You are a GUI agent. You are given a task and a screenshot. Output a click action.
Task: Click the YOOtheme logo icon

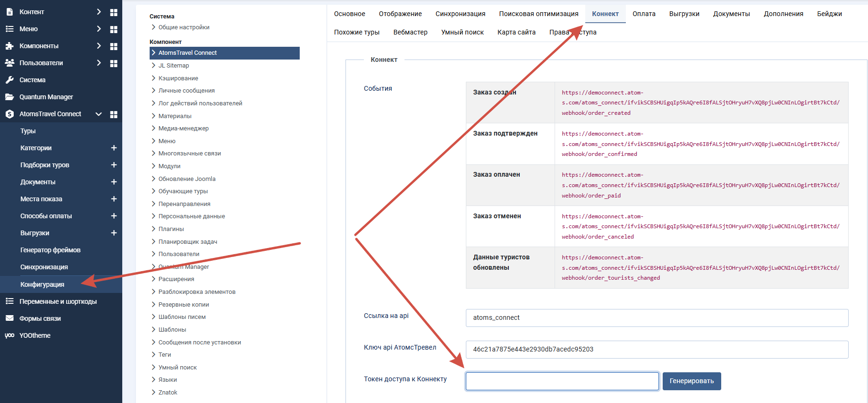pyautogui.click(x=9, y=335)
